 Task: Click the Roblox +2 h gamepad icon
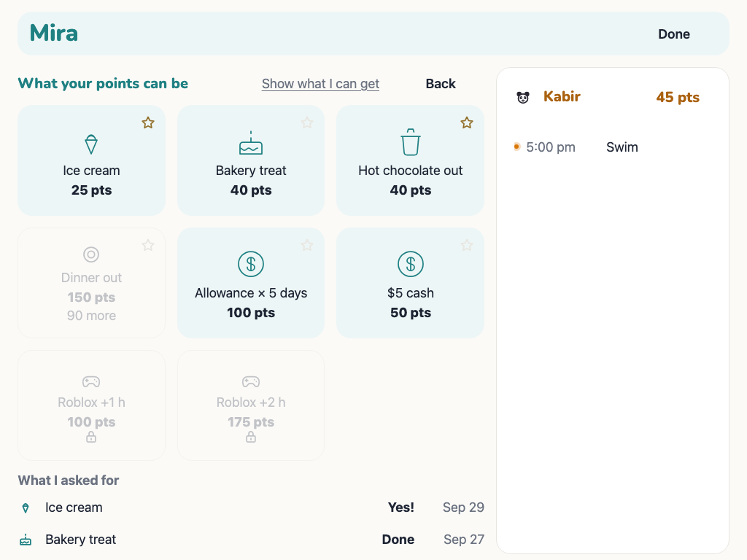tap(251, 381)
